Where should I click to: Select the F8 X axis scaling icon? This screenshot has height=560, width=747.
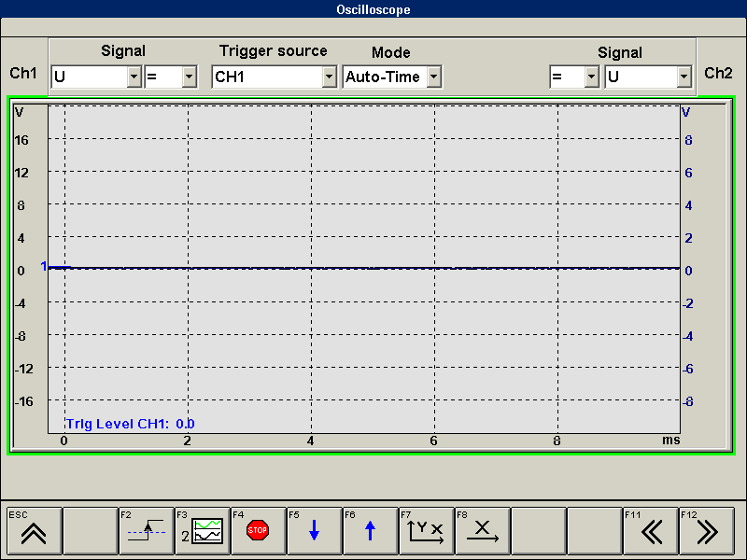coord(482,531)
